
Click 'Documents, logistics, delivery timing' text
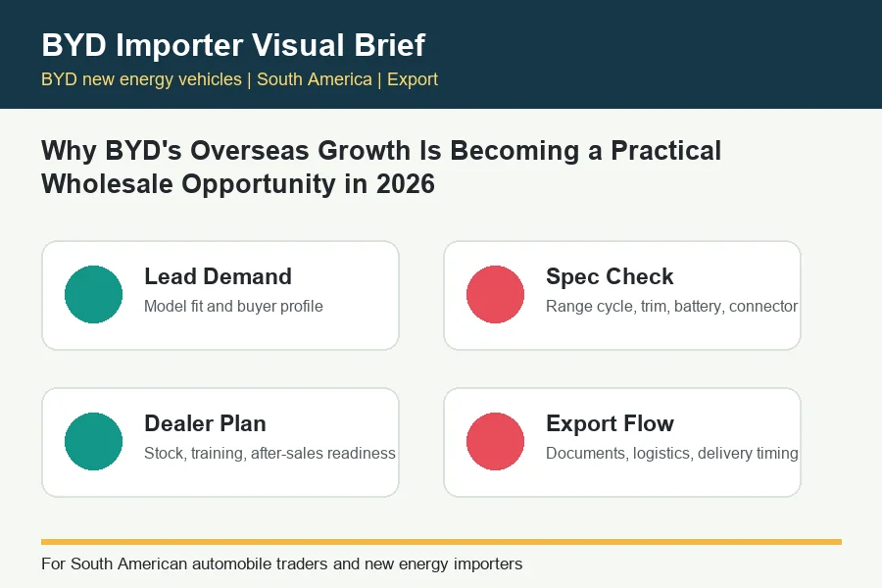click(x=671, y=453)
